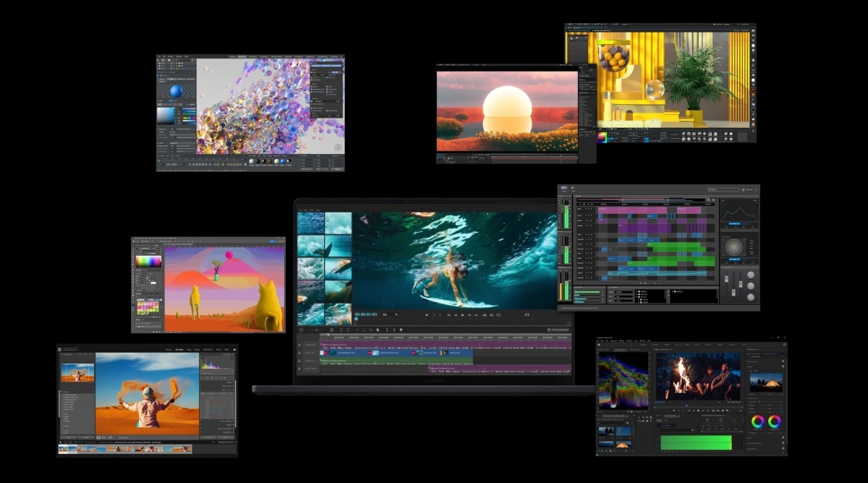Select the blue sphere material preview
The width and height of the screenshot is (868, 483).
pyautogui.click(x=176, y=91)
